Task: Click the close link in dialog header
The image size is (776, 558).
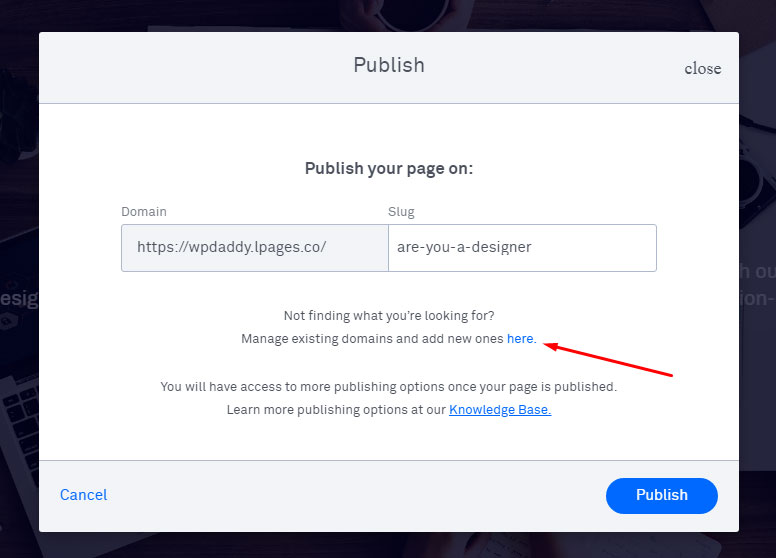Action: pyautogui.click(x=702, y=68)
